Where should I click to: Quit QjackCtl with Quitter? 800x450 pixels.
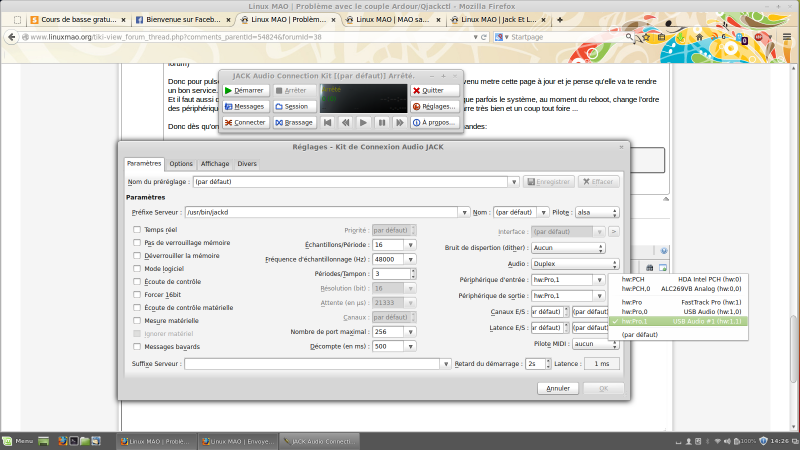click(435, 90)
